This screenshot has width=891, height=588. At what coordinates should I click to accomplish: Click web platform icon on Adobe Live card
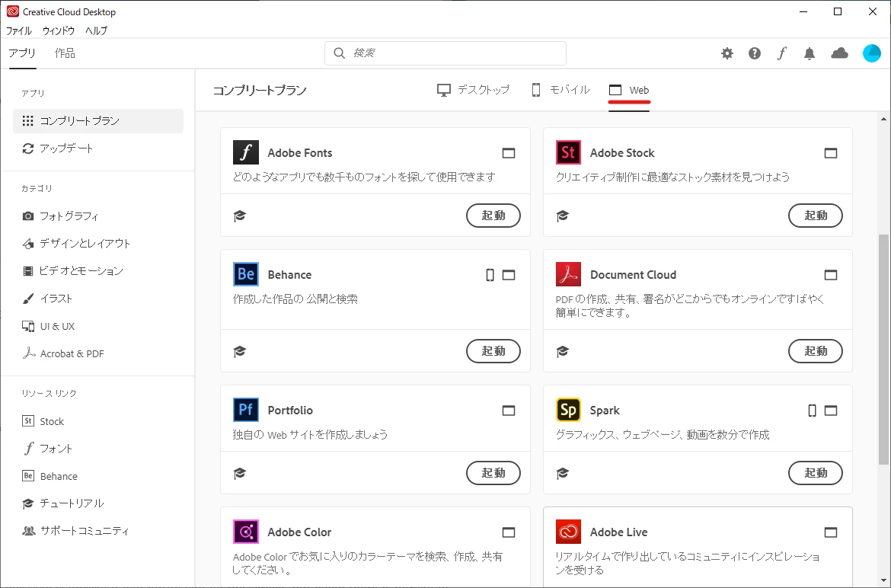[831, 532]
